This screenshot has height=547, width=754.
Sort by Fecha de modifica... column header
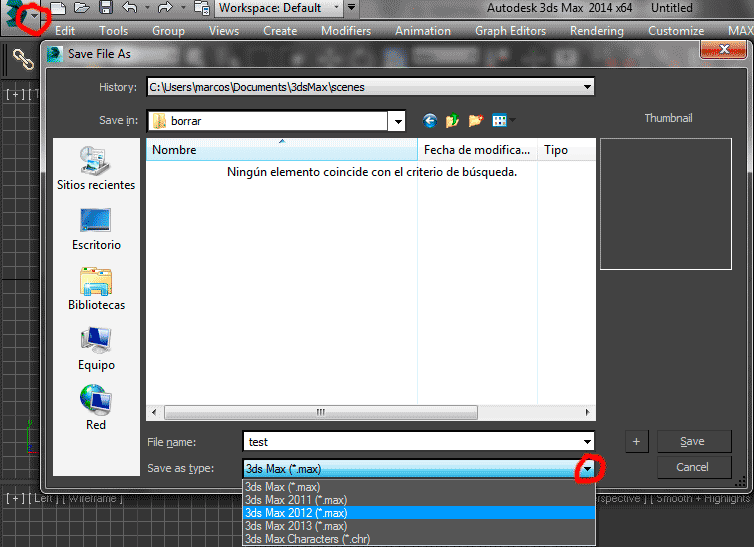477,150
